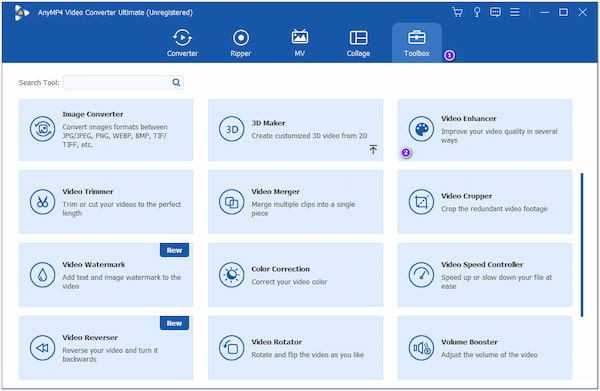Open the Video Rotator title

coord(277,342)
